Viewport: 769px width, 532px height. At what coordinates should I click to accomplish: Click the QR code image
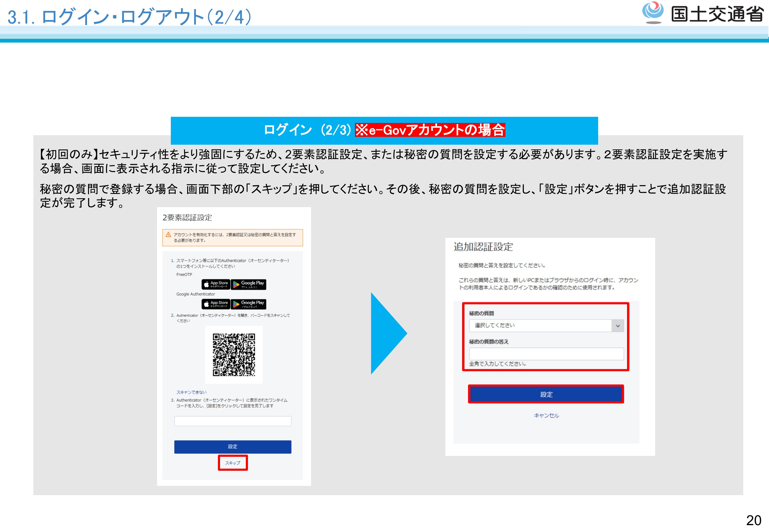[234, 355]
